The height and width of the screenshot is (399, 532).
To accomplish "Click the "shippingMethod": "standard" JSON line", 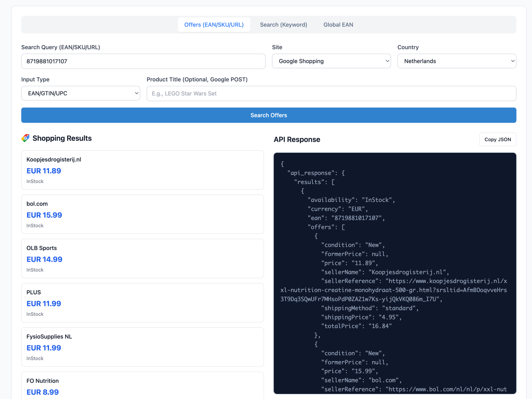I will point(370,308).
